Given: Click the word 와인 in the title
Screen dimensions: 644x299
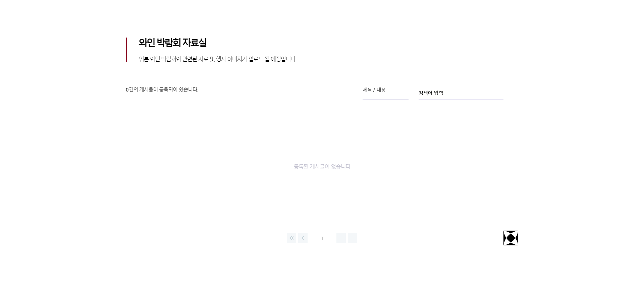Looking at the screenshot, I should click(147, 43).
